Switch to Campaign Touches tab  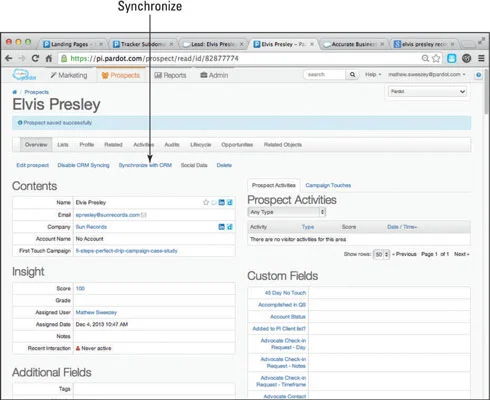pos(328,185)
